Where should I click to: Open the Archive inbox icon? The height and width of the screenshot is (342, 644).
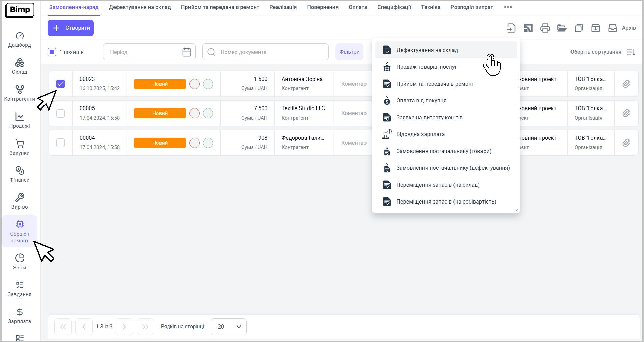click(x=612, y=28)
